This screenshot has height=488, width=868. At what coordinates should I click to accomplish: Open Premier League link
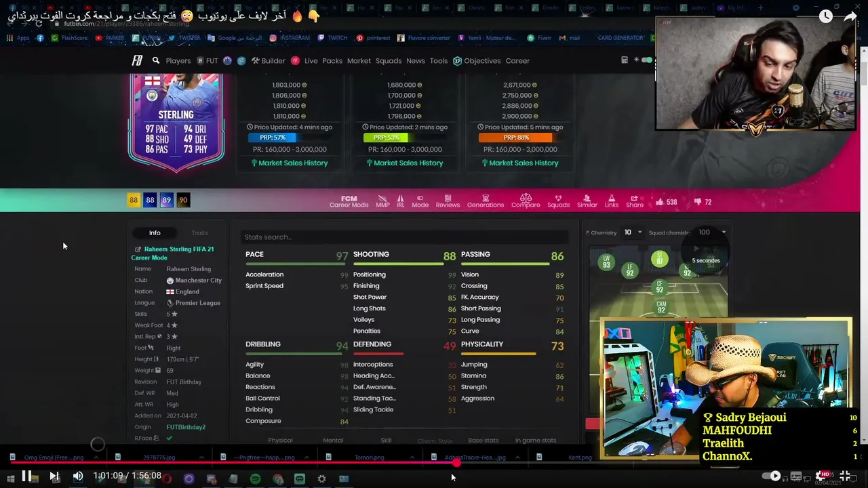coord(193,303)
